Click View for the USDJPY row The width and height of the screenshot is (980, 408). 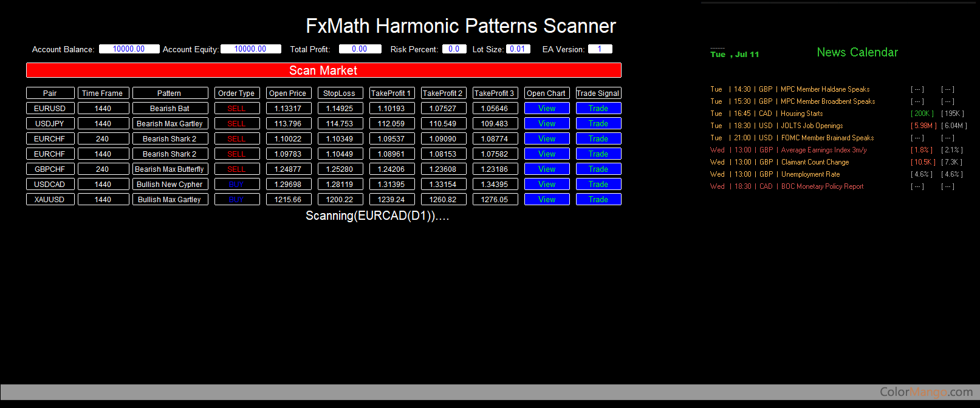(x=547, y=123)
